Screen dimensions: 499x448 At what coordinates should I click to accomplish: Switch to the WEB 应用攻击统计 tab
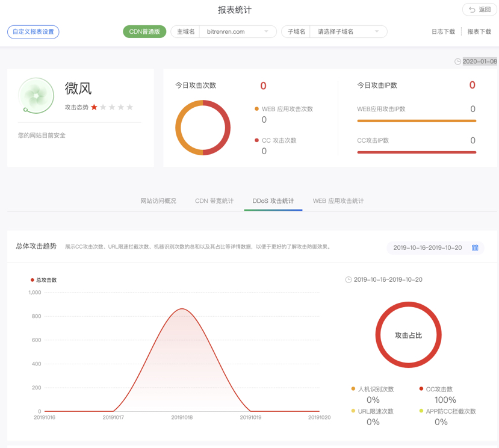click(338, 201)
